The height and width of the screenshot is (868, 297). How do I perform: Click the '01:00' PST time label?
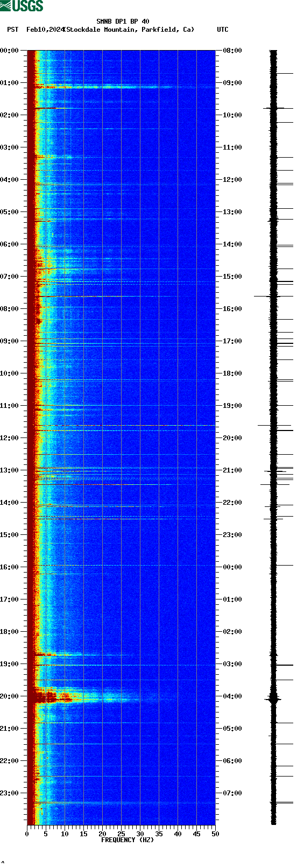9,83
